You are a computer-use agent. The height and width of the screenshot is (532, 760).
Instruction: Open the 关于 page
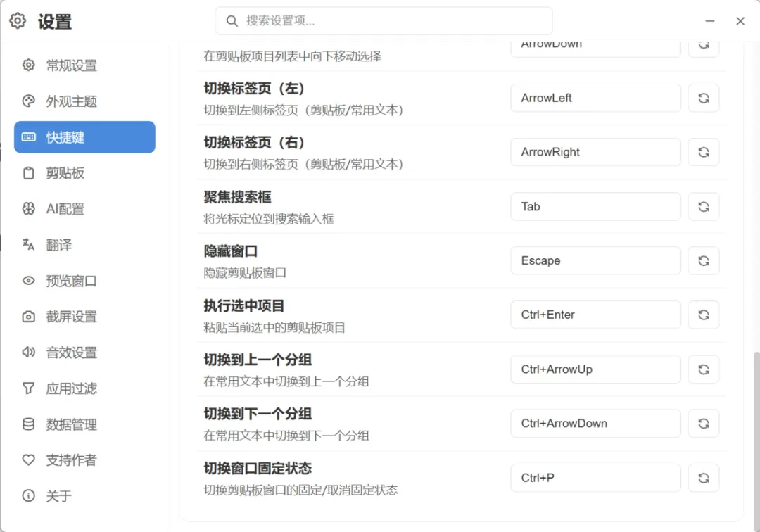[x=84, y=495]
